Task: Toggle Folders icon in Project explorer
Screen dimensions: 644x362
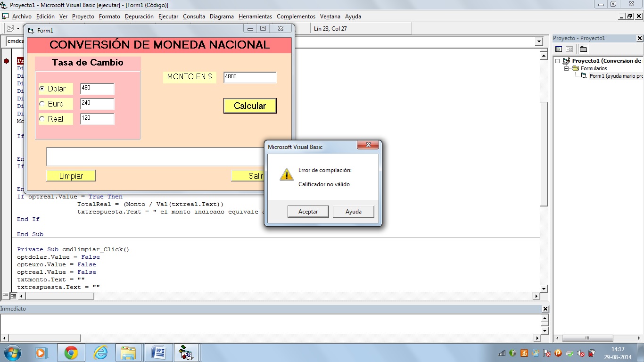Action: [583, 49]
